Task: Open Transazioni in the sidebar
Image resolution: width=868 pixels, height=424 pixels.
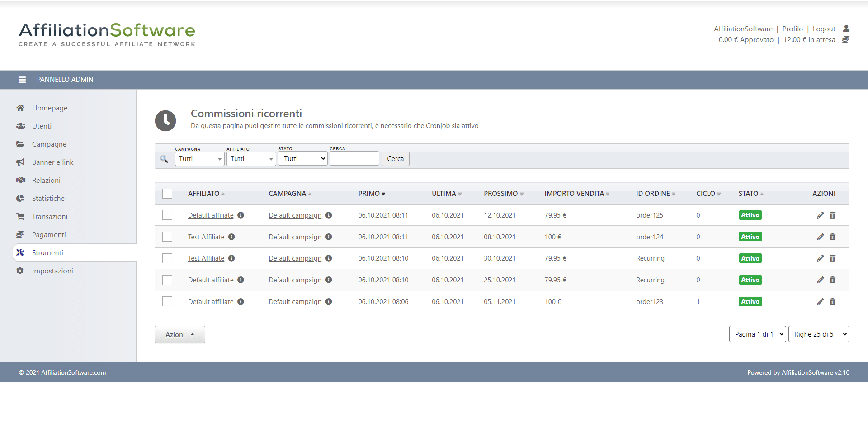Action: tap(49, 217)
